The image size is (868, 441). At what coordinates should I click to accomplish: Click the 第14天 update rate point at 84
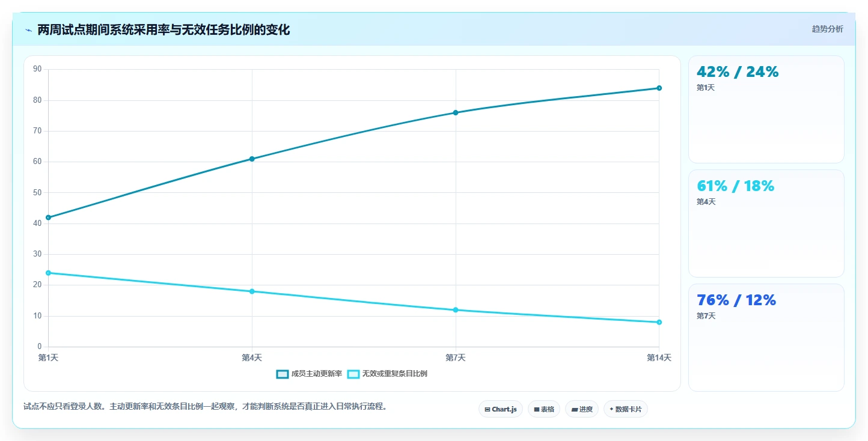(x=659, y=88)
